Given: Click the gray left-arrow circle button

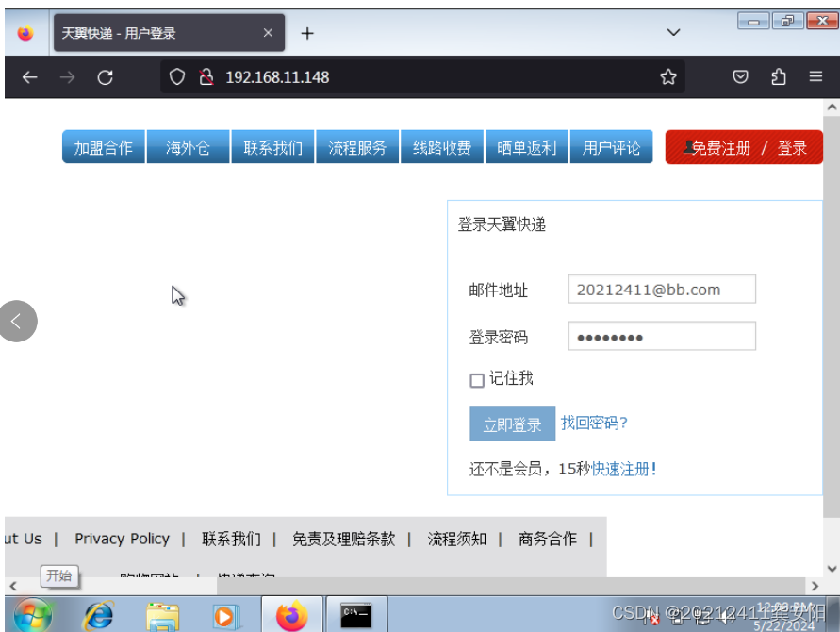Looking at the screenshot, I should click(17, 321).
